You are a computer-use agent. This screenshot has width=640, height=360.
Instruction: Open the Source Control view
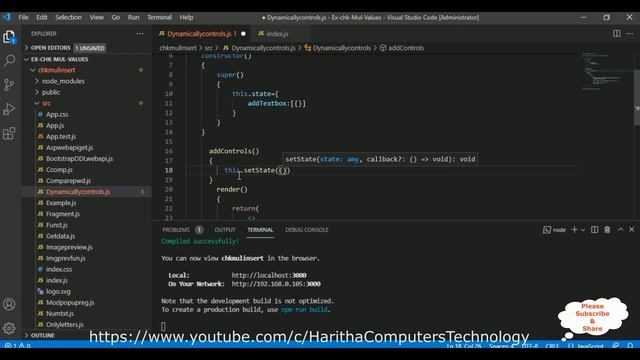[9, 84]
